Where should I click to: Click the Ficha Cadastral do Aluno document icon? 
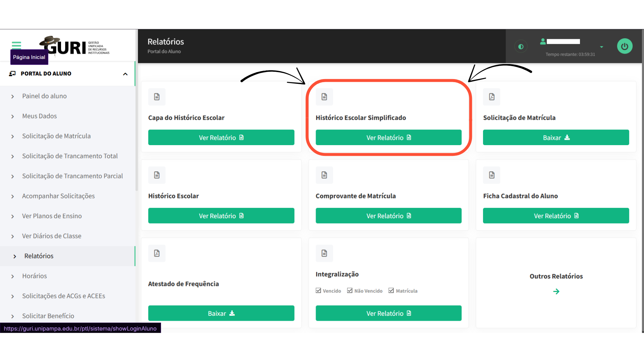coord(491,175)
